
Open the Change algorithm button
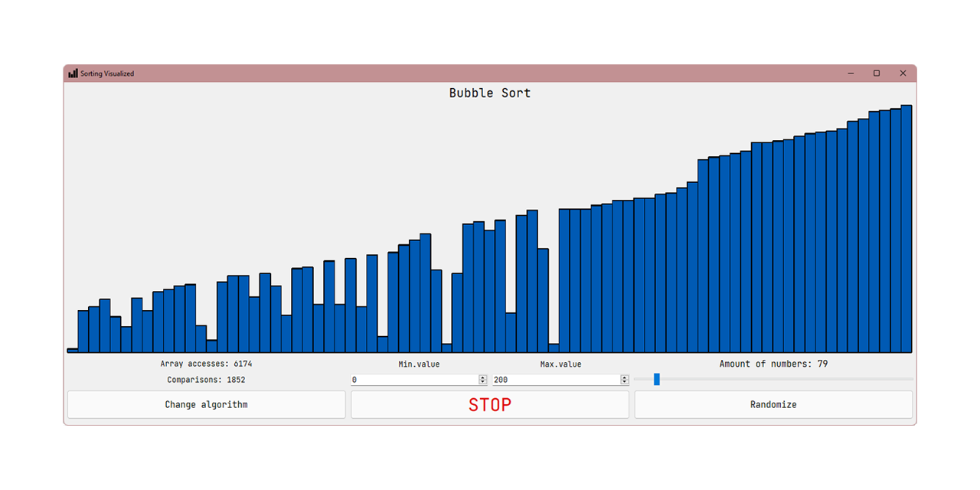[207, 404]
